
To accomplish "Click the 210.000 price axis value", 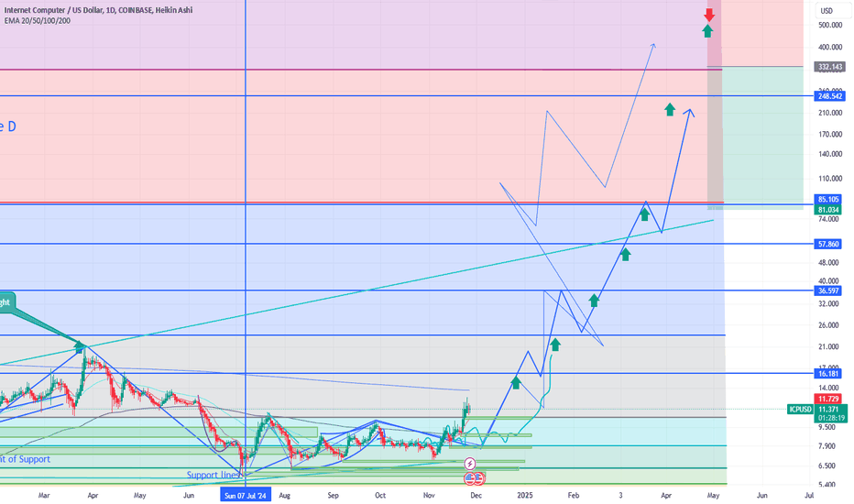I will click(830, 113).
